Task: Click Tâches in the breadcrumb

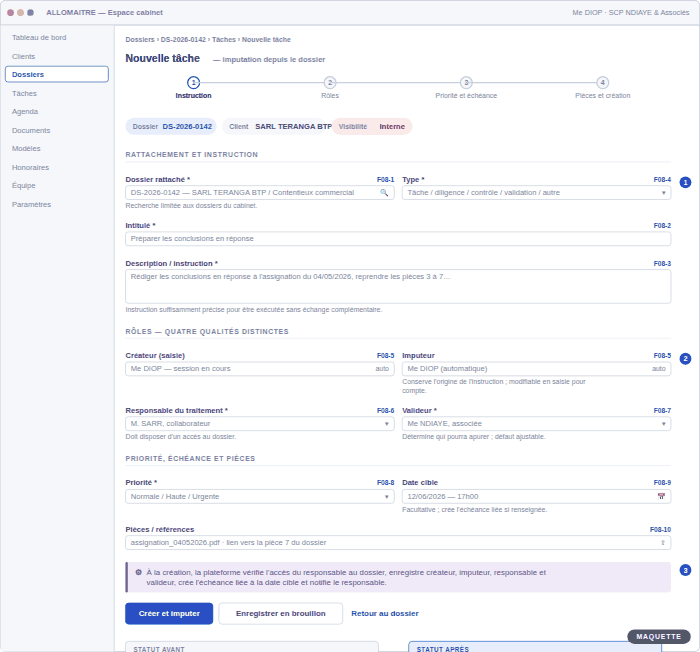Action: (x=224, y=40)
